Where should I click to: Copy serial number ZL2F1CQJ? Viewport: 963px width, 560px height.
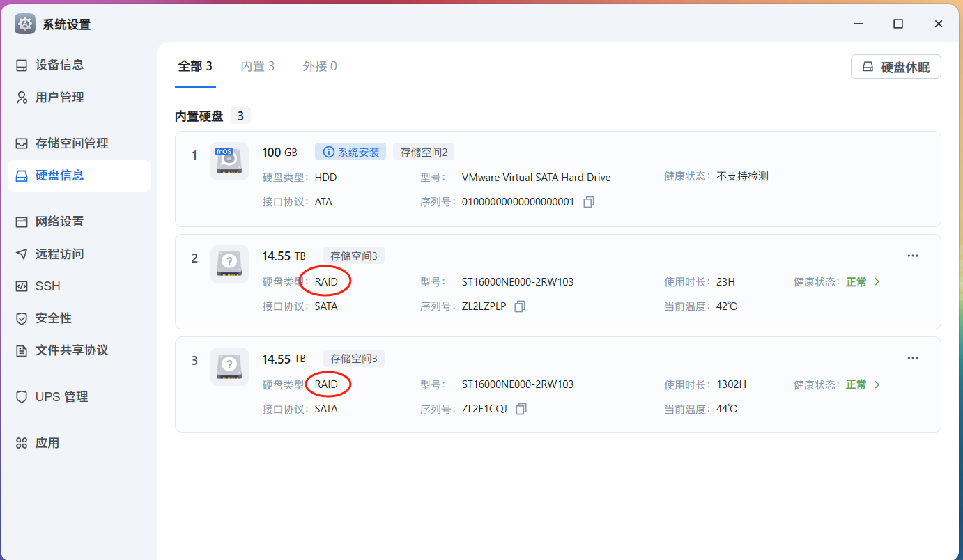521,409
